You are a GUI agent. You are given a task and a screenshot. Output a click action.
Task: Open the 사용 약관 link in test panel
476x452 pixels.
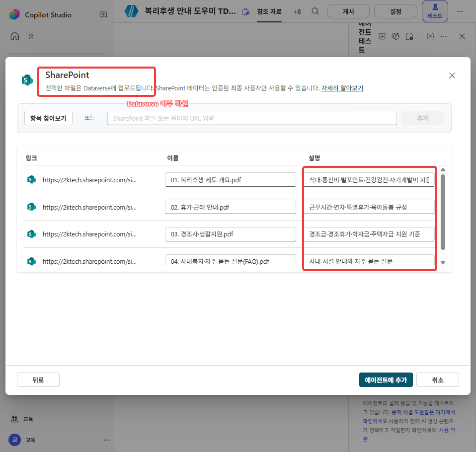click(447, 430)
